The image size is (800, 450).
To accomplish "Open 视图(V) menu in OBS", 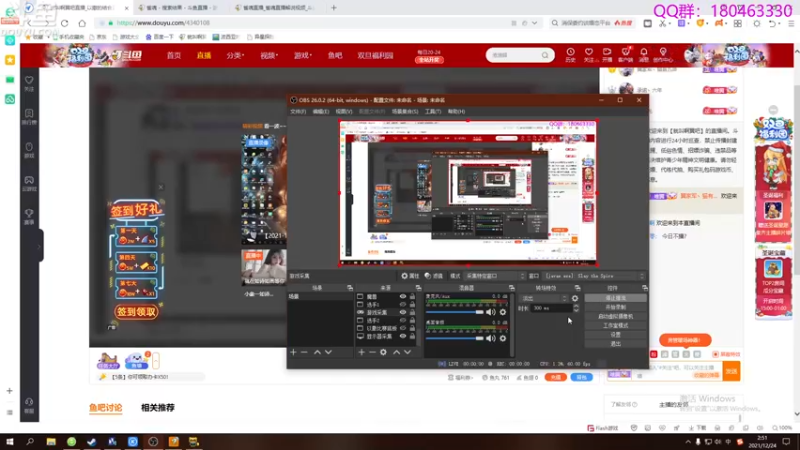I will pyautogui.click(x=344, y=111).
